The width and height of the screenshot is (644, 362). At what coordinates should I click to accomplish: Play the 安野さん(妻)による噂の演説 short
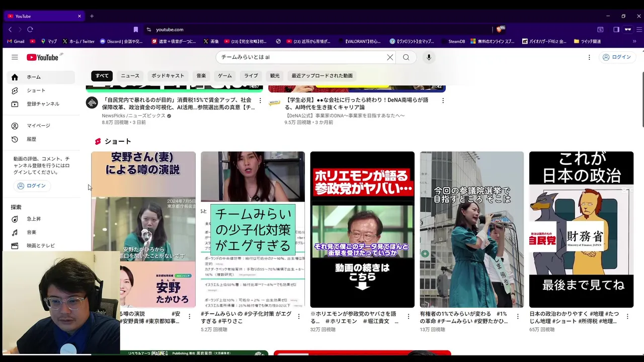(143, 229)
